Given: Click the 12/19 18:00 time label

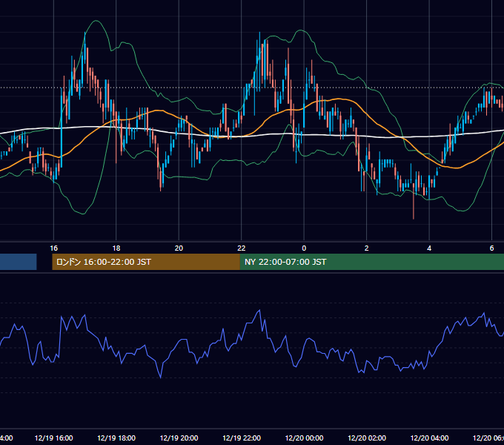Looking at the screenshot, I should point(116,438).
